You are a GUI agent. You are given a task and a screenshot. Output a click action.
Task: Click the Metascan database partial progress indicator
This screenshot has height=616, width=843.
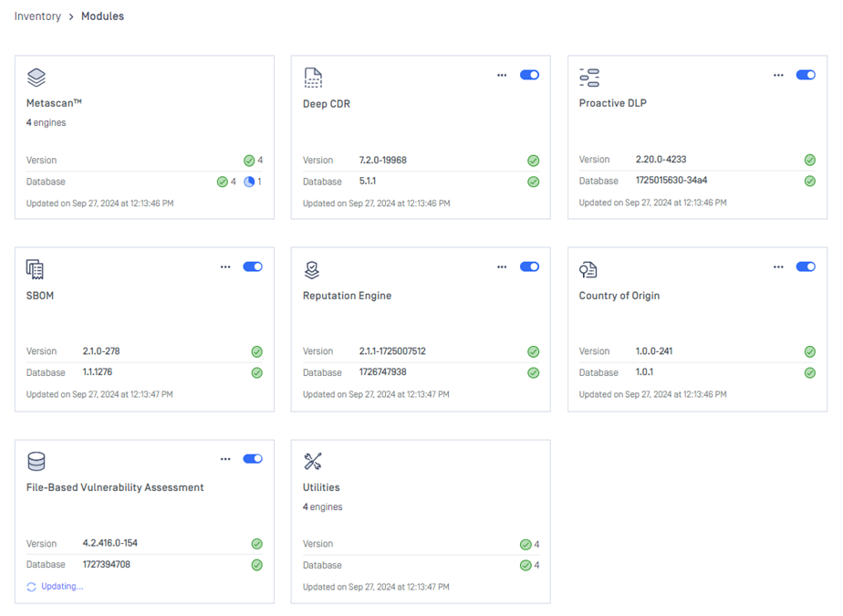tap(249, 182)
